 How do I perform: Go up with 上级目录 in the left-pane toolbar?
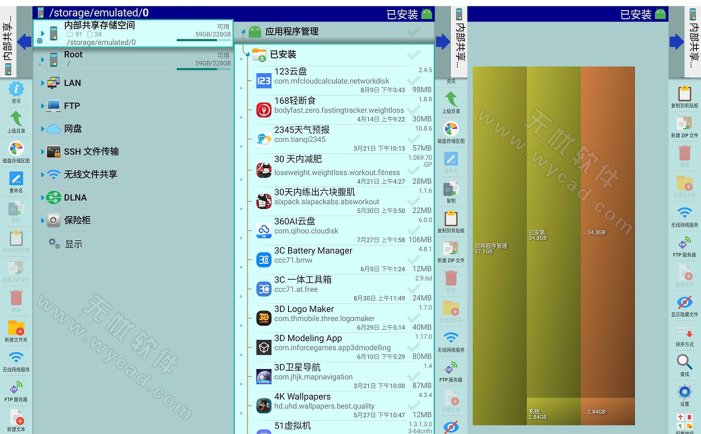(x=16, y=119)
